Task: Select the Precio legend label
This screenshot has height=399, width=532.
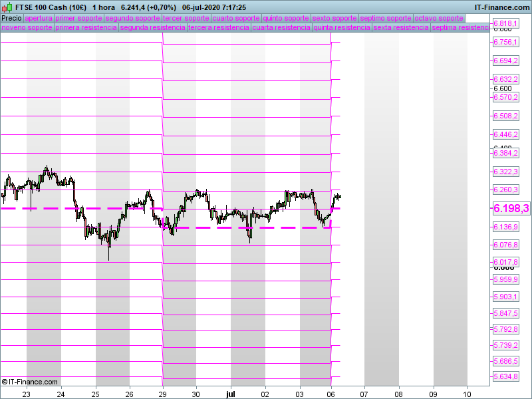Action: click(11, 18)
